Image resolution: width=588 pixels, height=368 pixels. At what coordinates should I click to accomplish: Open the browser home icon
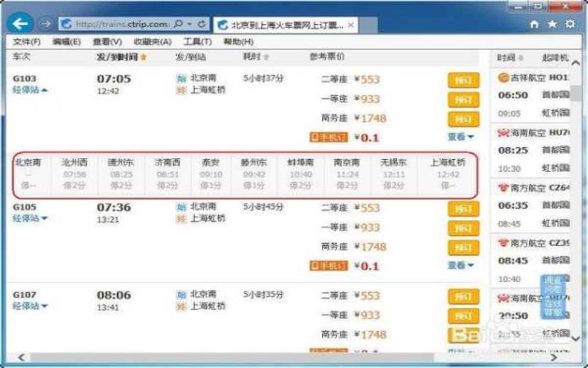(534, 24)
